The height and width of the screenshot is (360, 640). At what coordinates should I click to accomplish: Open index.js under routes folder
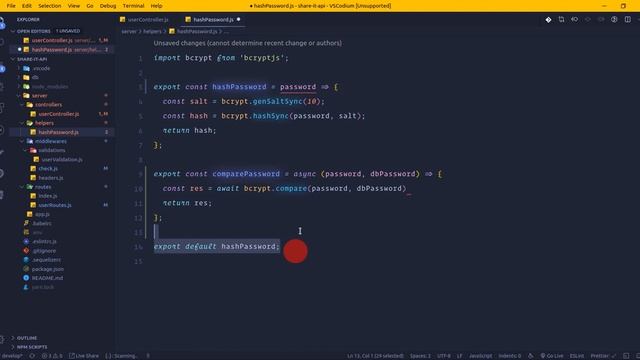pyautogui.click(x=48, y=196)
